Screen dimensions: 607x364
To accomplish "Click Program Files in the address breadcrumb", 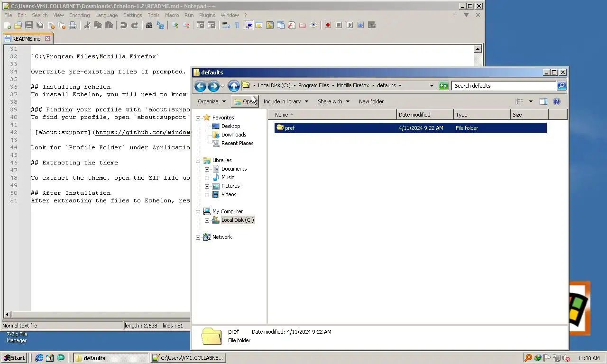I will click(x=313, y=86).
